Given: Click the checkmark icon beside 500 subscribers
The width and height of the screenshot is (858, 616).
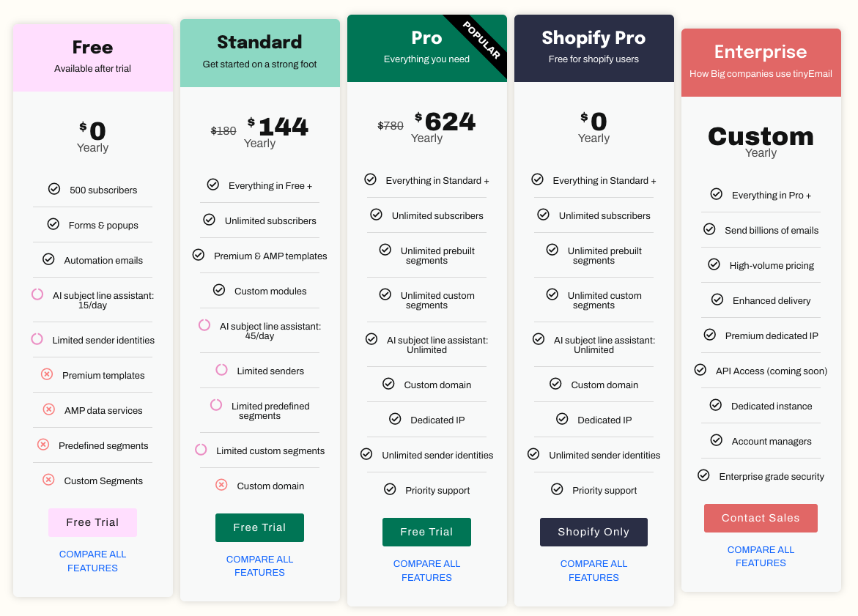Looking at the screenshot, I should [x=54, y=189].
